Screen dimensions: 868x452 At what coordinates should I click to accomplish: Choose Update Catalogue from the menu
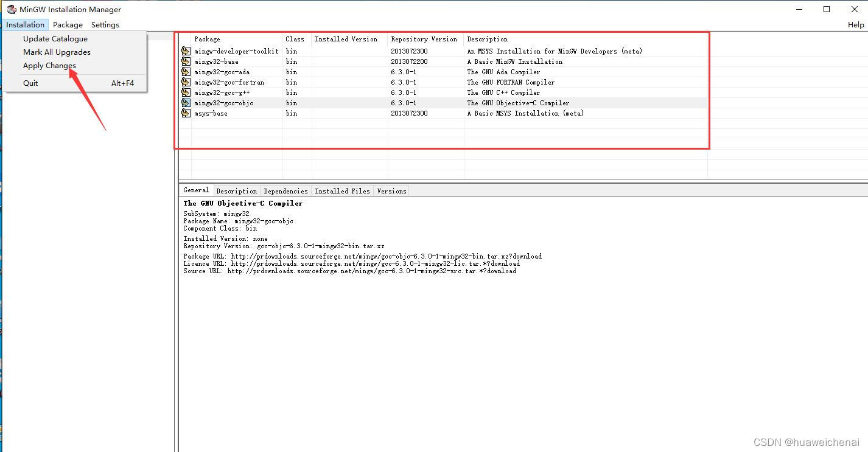pos(55,38)
